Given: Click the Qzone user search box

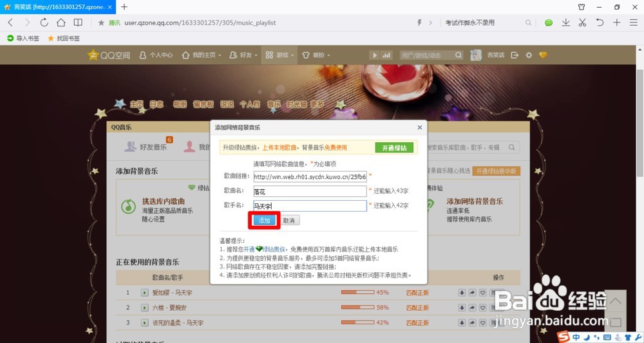Looking at the screenshot, I should coord(427,55).
